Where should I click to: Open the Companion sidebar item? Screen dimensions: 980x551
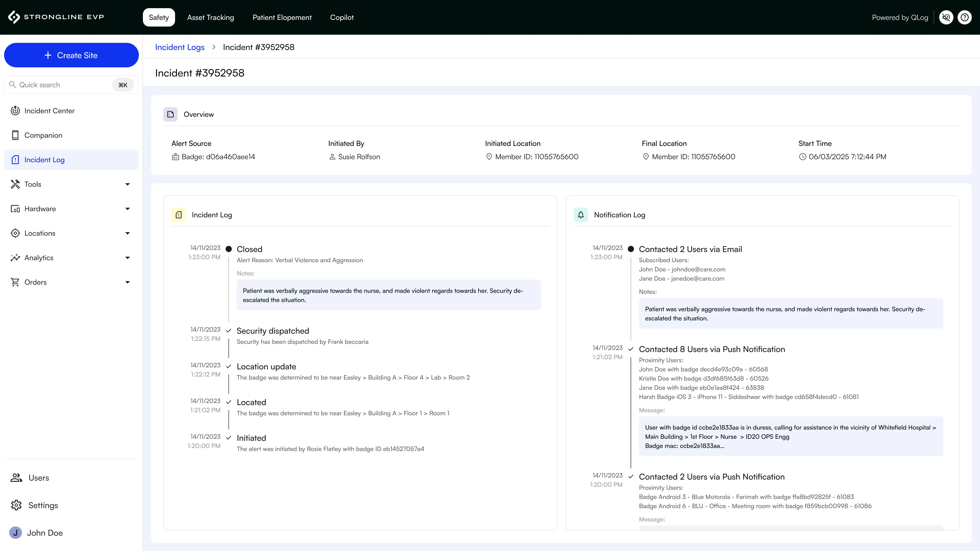[43, 135]
